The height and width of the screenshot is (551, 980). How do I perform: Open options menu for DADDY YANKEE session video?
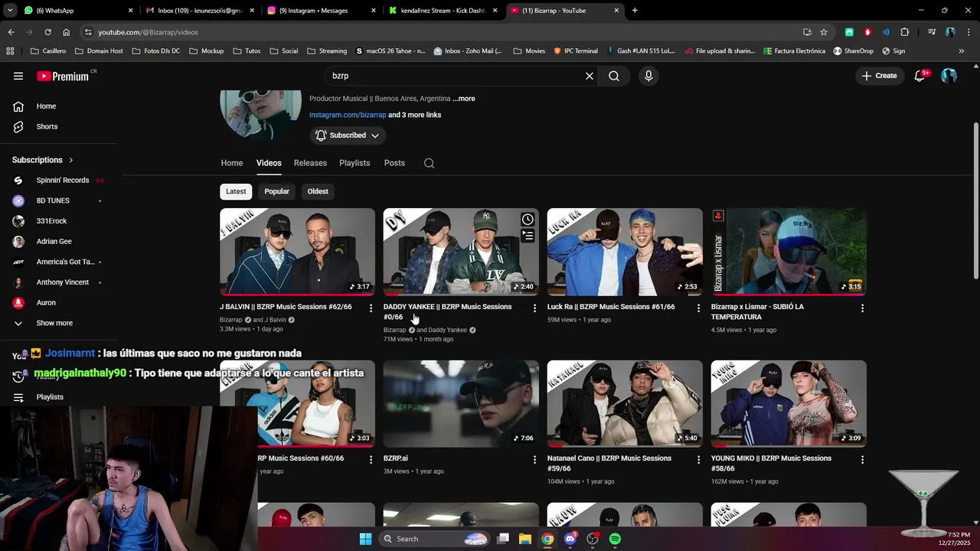534,308
